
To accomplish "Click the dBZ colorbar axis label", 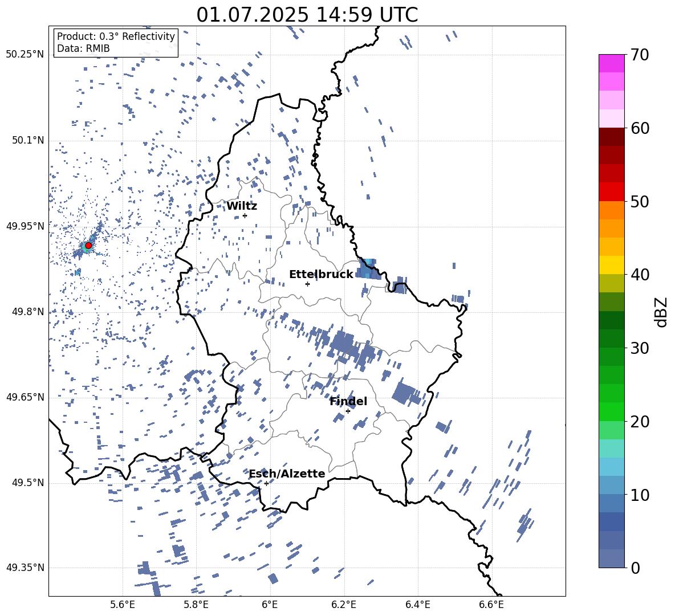I will (x=661, y=312).
